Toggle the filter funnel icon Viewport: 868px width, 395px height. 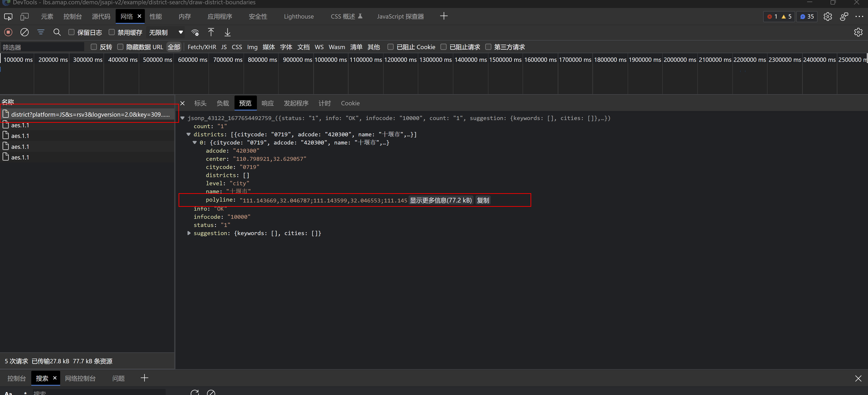point(41,32)
